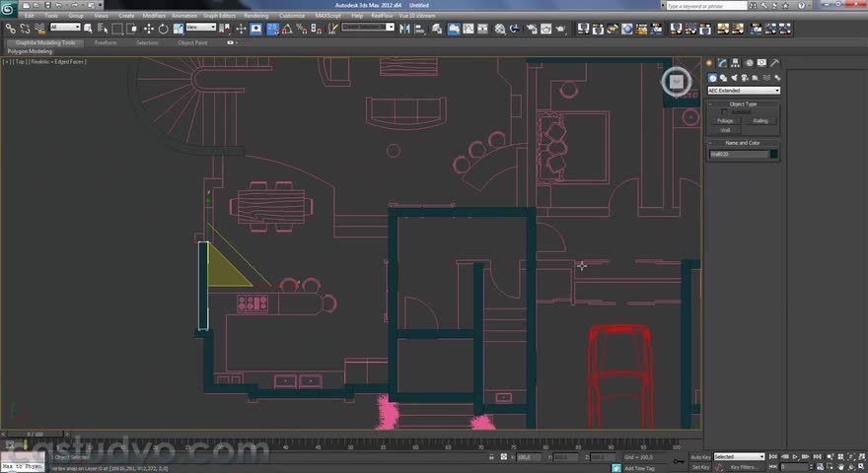Click the Bind to Space Warp icon
The width and height of the screenshot is (868, 473).
click(x=39, y=29)
